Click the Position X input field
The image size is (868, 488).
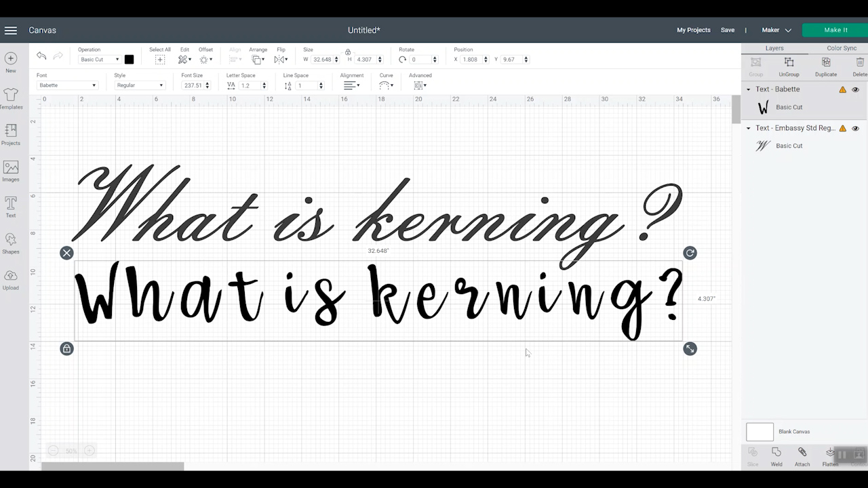tap(471, 60)
